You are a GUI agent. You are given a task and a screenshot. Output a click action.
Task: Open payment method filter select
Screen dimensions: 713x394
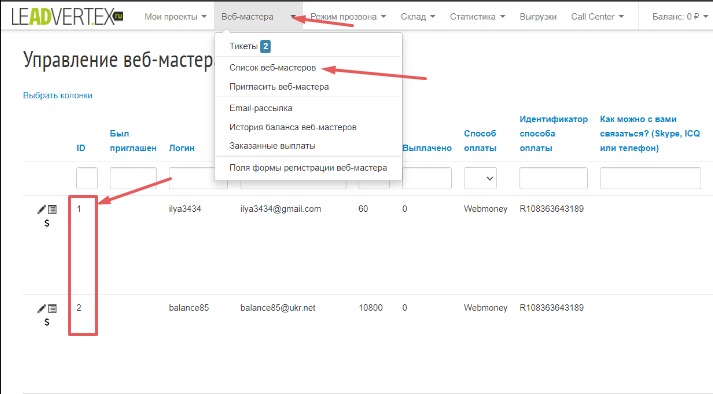(x=480, y=178)
